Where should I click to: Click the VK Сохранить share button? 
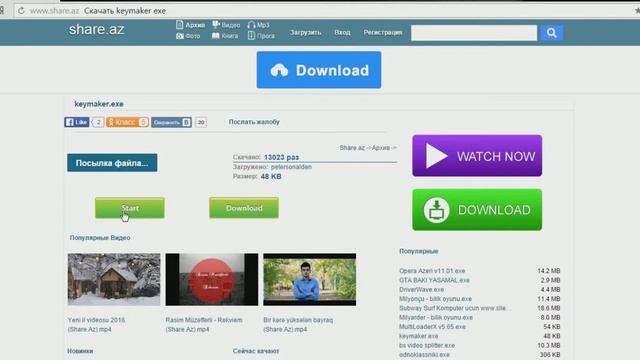(171, 122)
